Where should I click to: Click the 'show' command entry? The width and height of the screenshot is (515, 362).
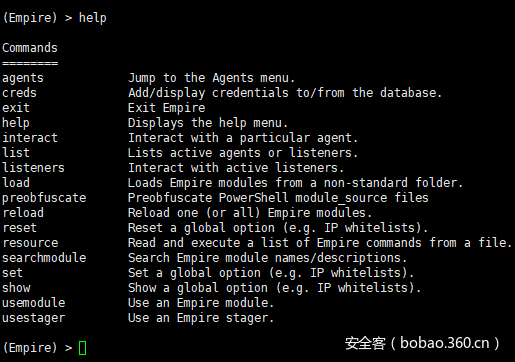(x=16, y=288)
